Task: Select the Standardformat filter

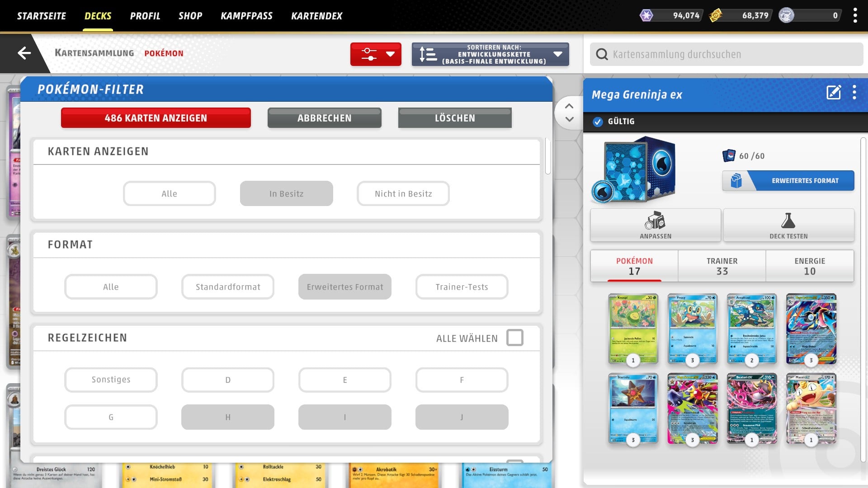Action: point(228,286)
